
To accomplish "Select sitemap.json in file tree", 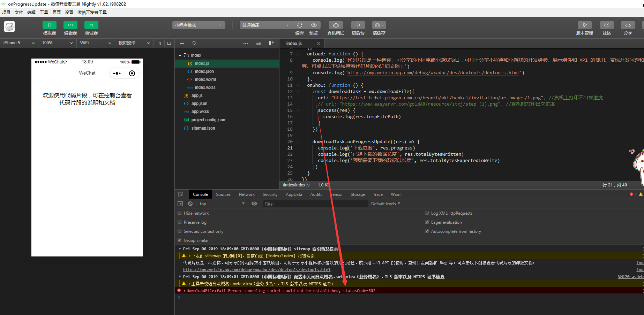I will (203, 128).
